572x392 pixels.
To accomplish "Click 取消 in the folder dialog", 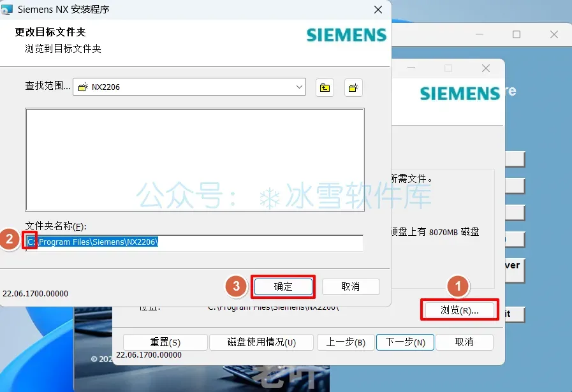I will tap(351, 287).
